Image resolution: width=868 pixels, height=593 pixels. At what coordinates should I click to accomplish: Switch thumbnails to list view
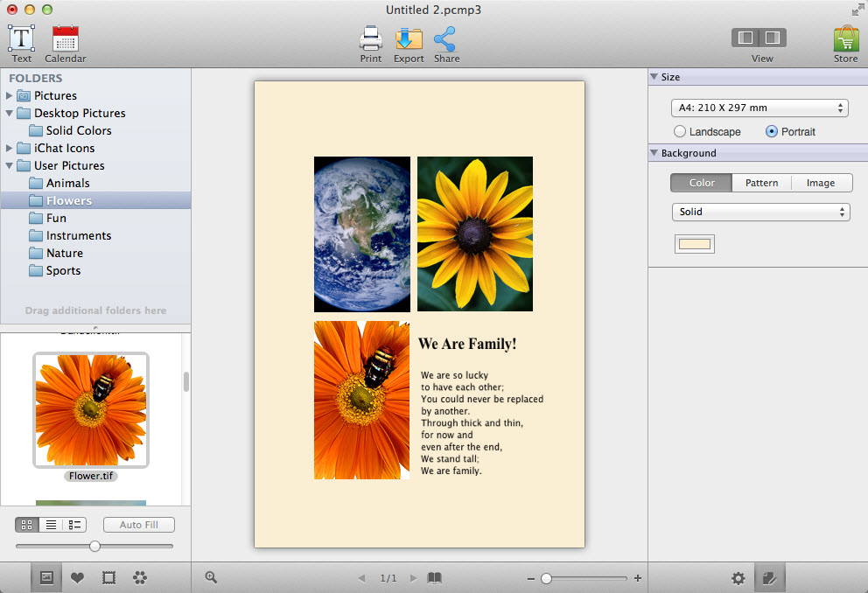point(51,525)
